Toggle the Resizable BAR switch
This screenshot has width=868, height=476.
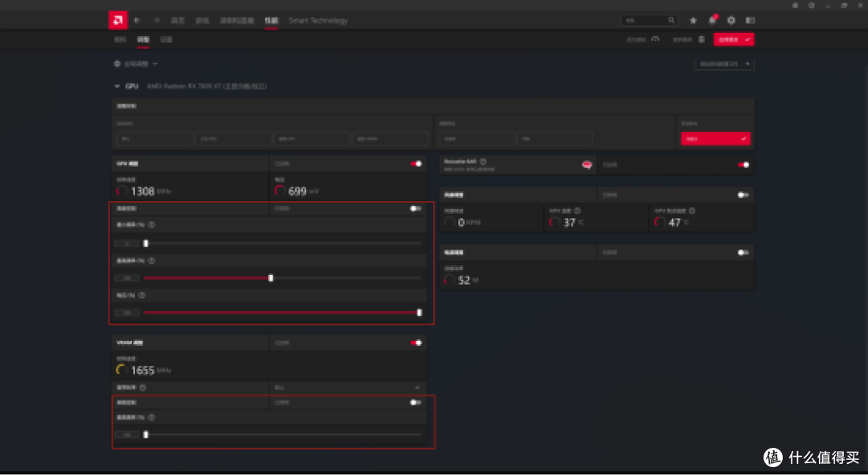click(743, 165)
